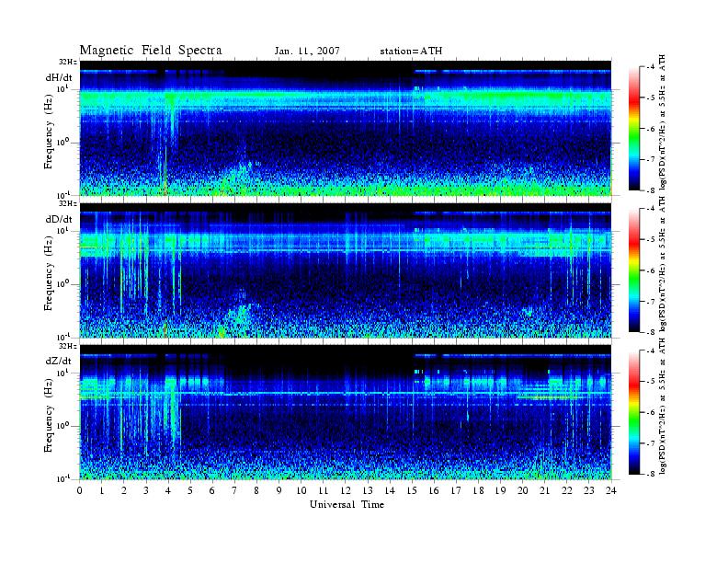Screen dimensions: 728x563
Task: Click hour tick "13" on Universal Time axis
Action: click(x=368, y=491)
